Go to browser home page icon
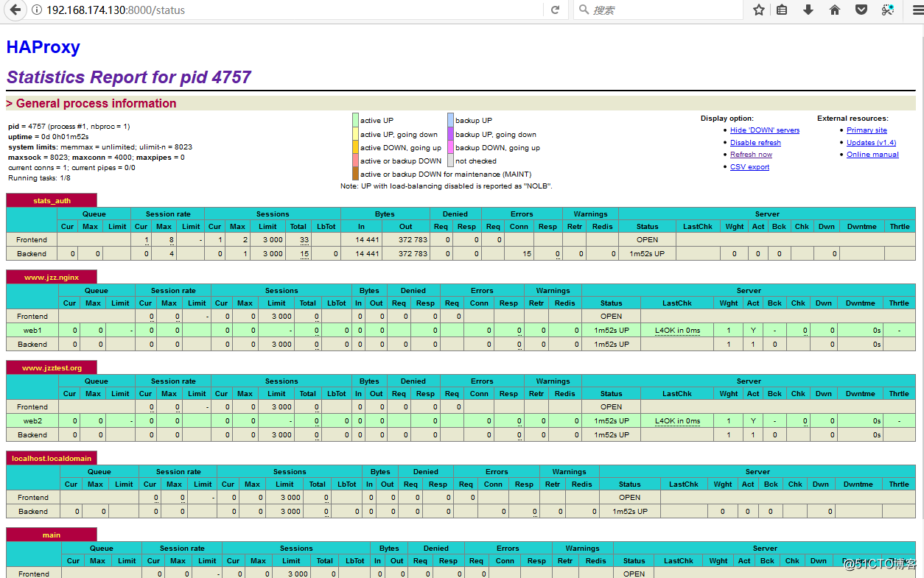 coord(835,10)
